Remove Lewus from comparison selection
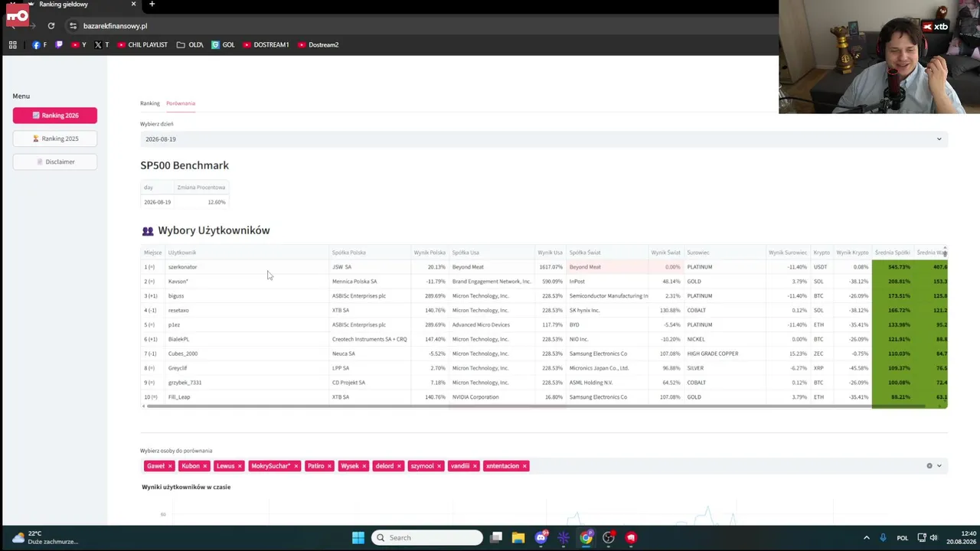The height and width of the screenshot is (551, 980). tap(240, 466)
